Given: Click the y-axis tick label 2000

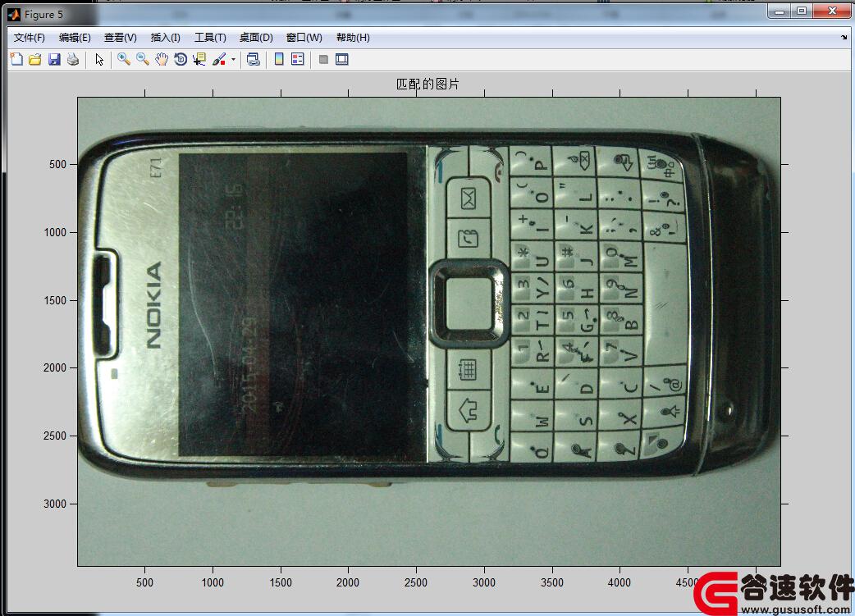Looking at the screenshot, I should [55, 368].
